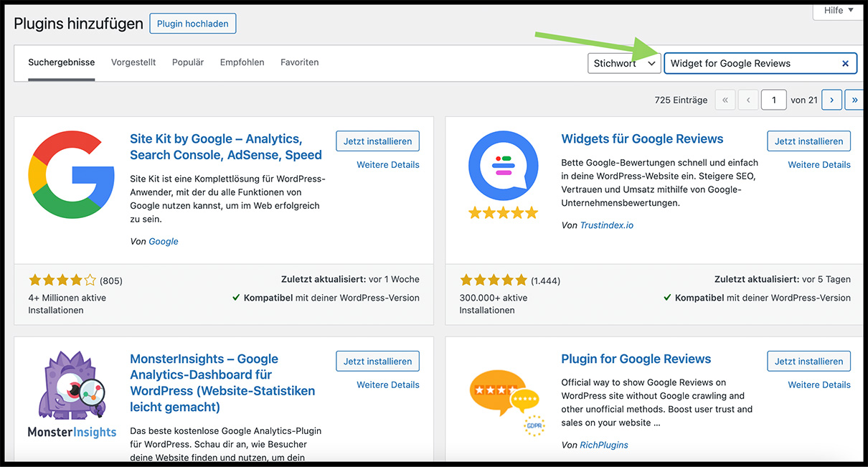Open the Google author link
Screen dimensions: 868x467
[x=164, y=242]
